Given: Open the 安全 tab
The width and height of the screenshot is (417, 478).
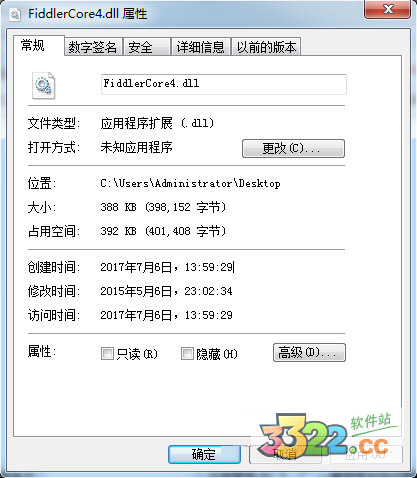Looking at the screenshot, I should [x=147, y=47].
